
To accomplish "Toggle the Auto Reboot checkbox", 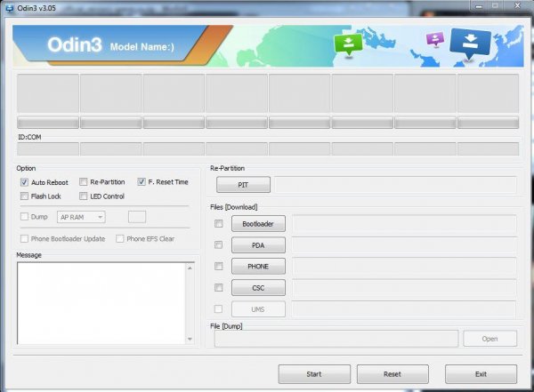I will pyautogui.click(x=24, y=182).
